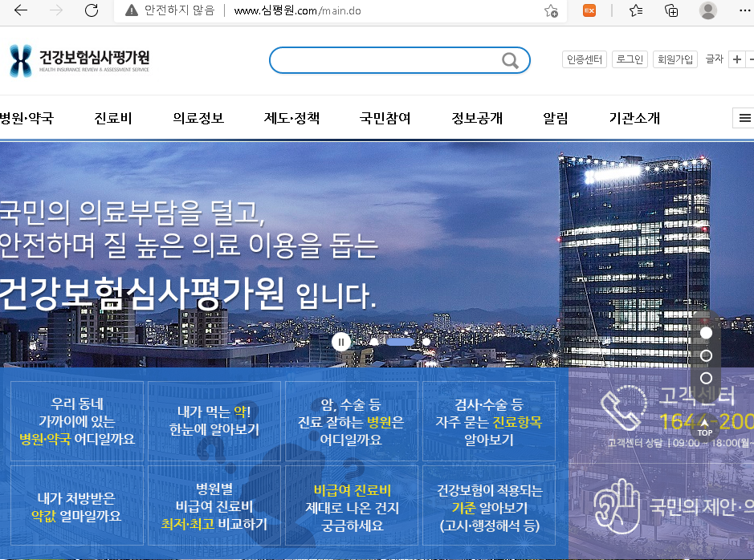Open 건강보험이 적용되는 기준 알아보기 tile
754x560 pixels.
[489, 505]
